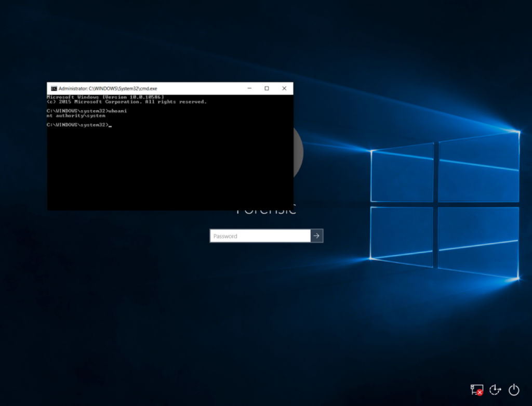Close the Administrator cmd.exe window
The width and height of the screenshot is (532, 406).
(x=284, y=88)
